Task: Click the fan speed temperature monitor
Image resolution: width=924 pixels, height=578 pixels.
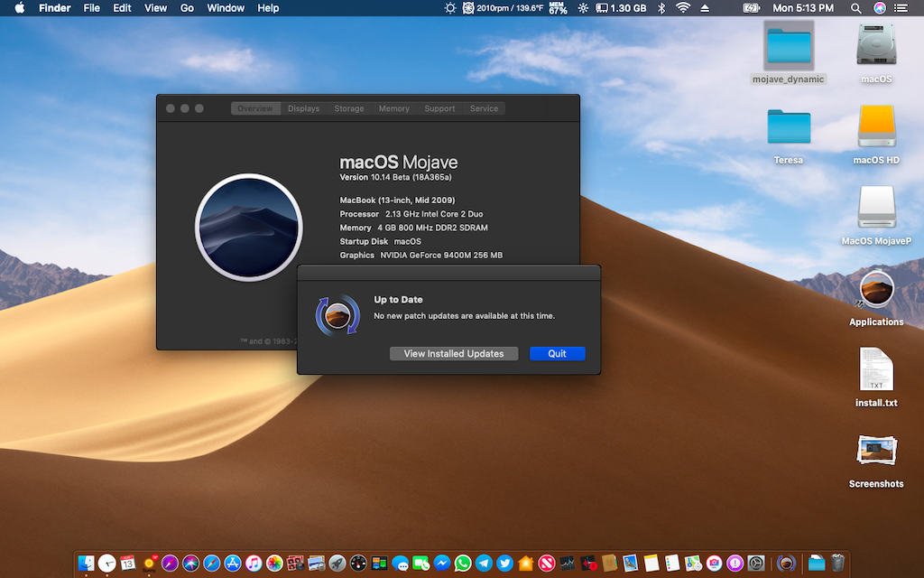Action: (503, 7)
